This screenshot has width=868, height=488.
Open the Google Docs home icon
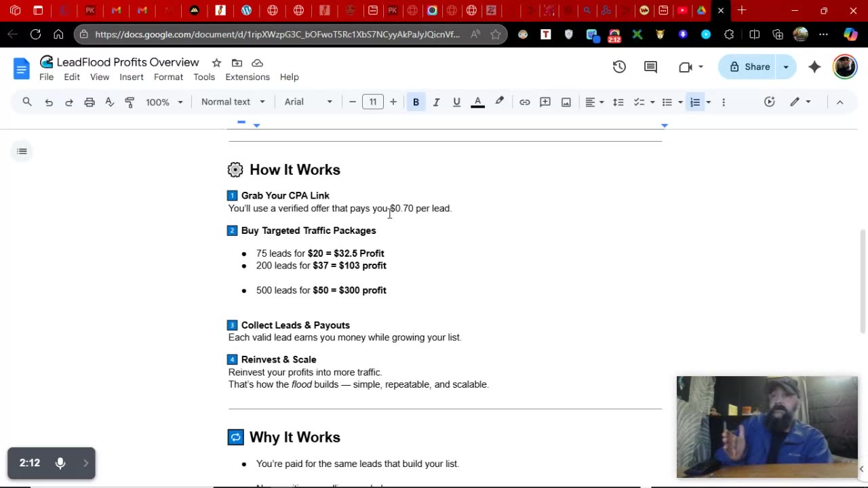22,68
